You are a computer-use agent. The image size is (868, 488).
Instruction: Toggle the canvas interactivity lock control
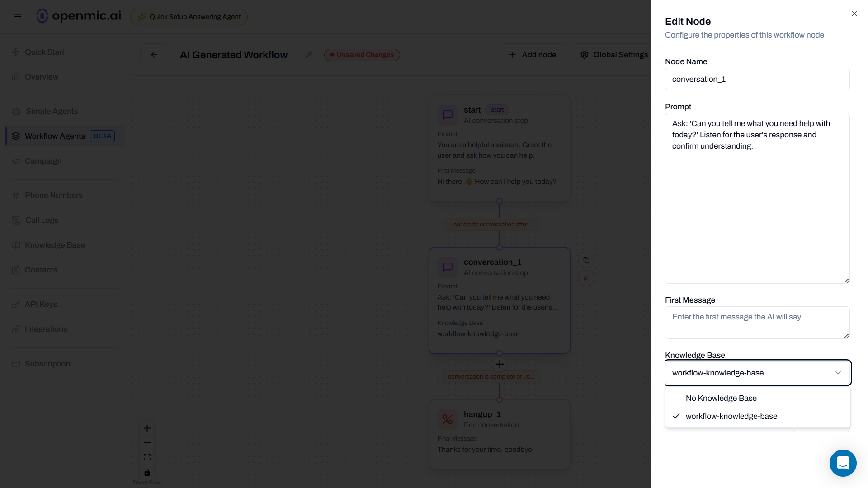coord(146,472)
